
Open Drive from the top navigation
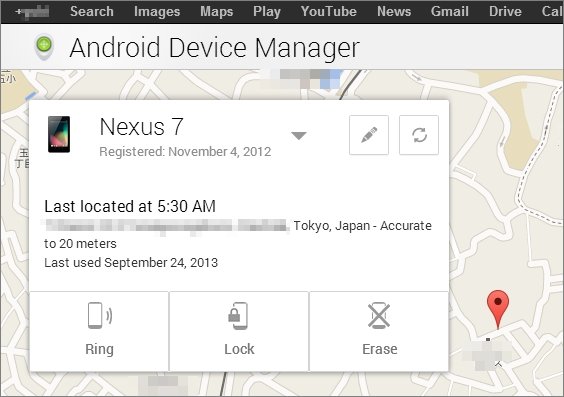click(505, 12)
